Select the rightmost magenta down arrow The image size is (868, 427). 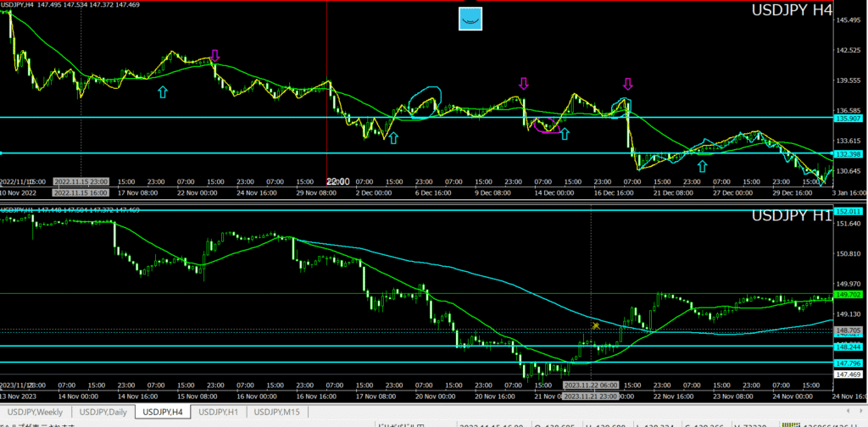pyautogui.click(x=628, y=83)
